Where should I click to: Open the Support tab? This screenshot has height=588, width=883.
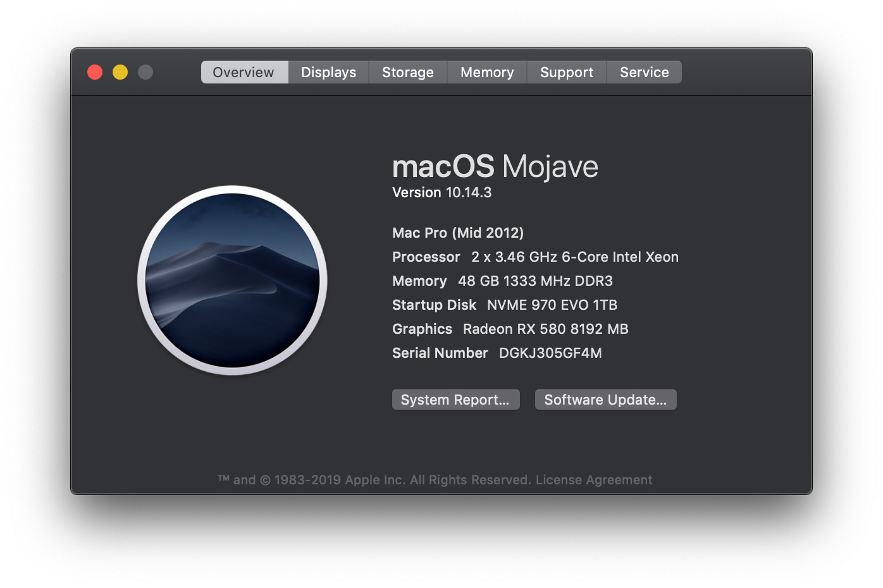tap(567, 72)
